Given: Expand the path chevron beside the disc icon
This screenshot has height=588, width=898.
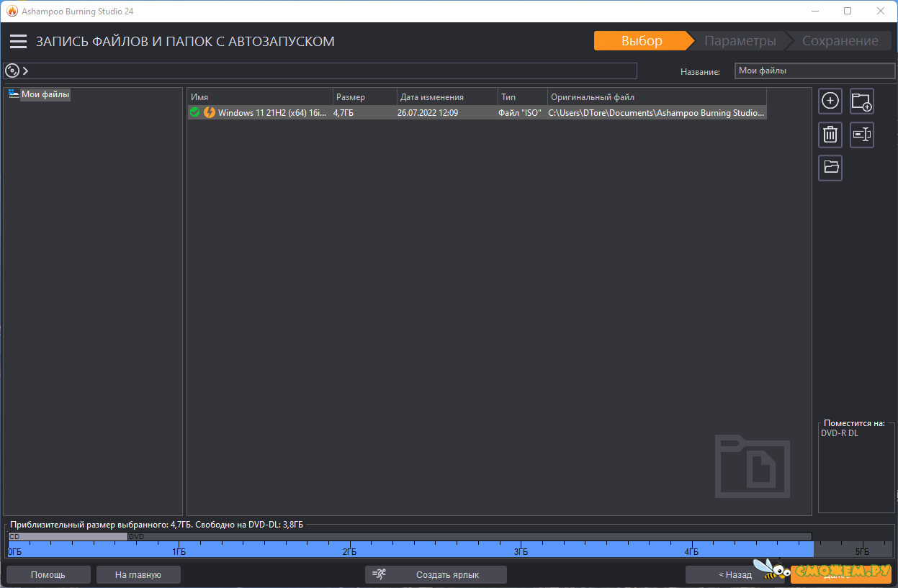Looking at the screenshot, I should tap(26, 71).
